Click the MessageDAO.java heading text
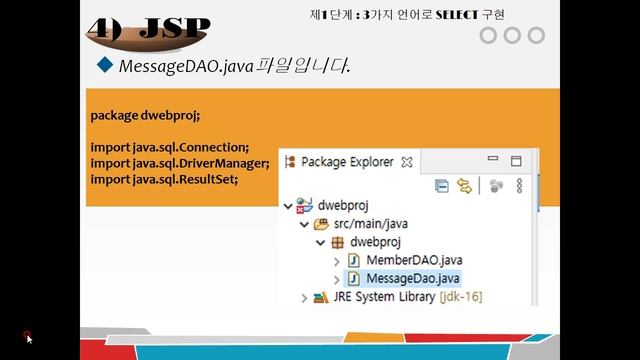640x360 pixels. pos(234,66)
